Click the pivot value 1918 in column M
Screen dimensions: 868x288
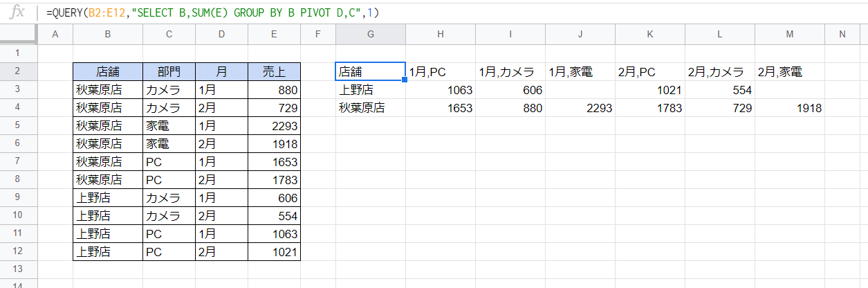point(790,107)
